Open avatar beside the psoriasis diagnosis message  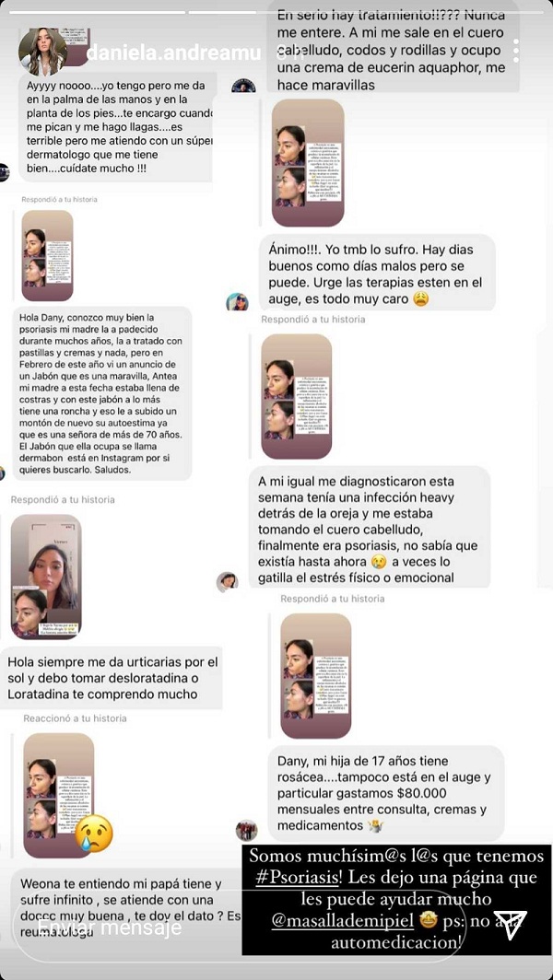click(x=227, y=582)
